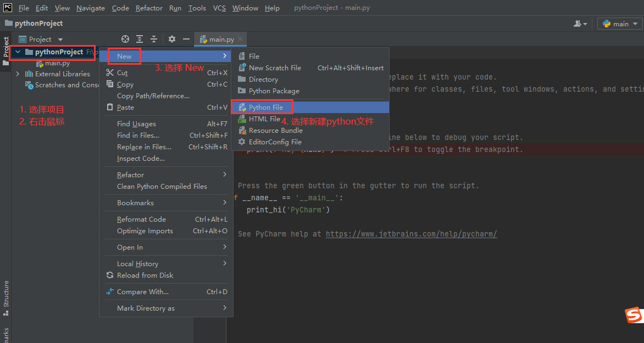644x343 pixels.
Task: Open Project panel settings gear icon
Action: 172,39
